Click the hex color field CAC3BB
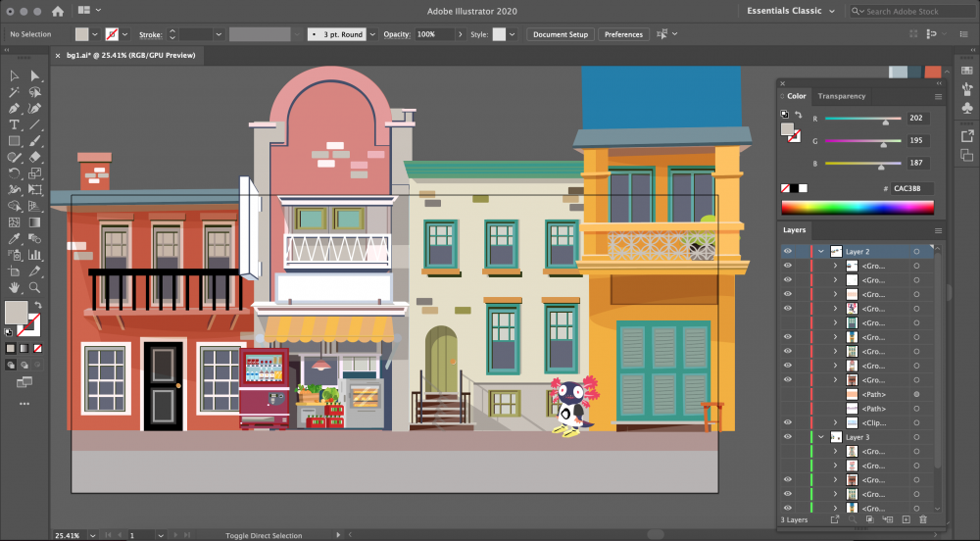The height and width of the screenshot is (541, 980). click(911, 188)
